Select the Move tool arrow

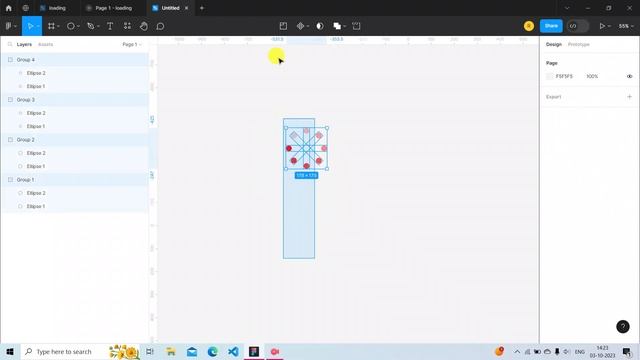point(30,26)
